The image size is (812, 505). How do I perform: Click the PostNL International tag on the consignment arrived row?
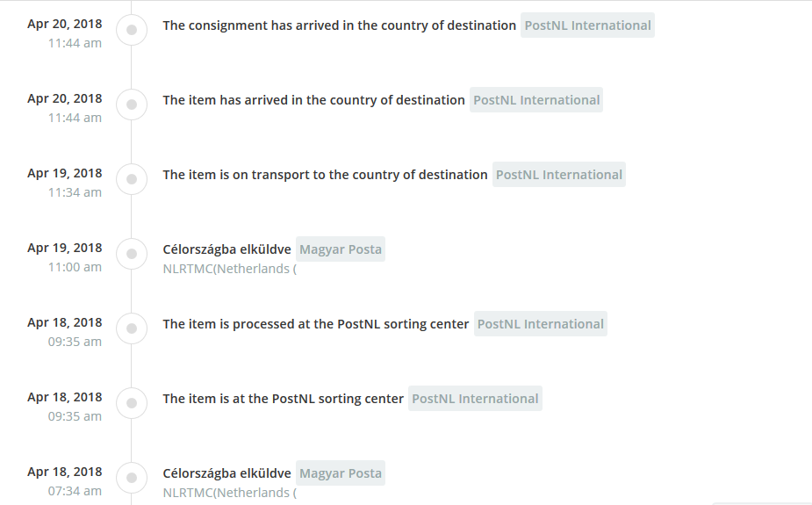point(587,25)
